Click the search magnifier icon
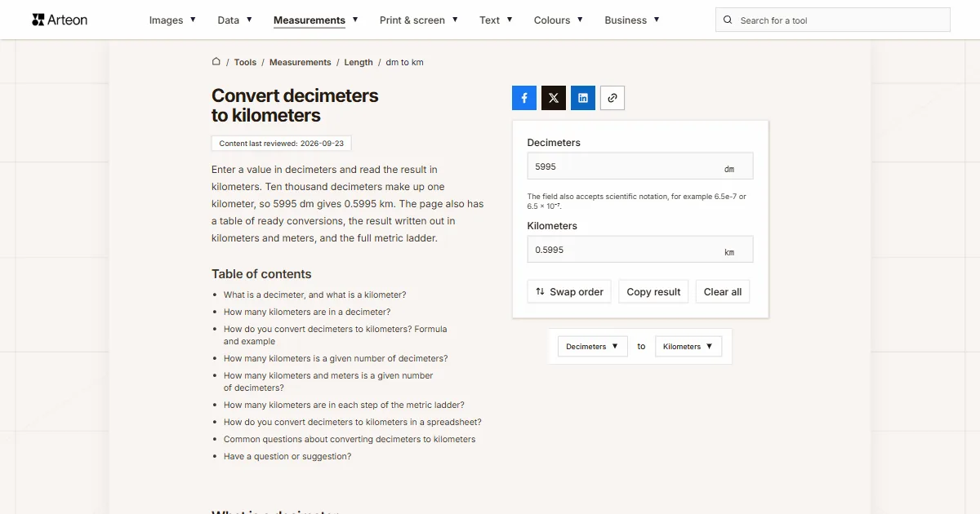Screen dimensions: 980x514 (728, 20)
